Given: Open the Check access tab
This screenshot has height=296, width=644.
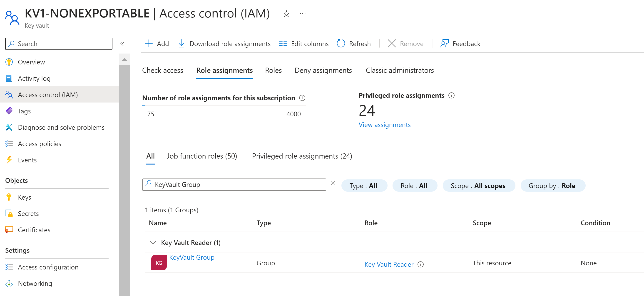Looking at the screenshot, I should tap(163, 70).
